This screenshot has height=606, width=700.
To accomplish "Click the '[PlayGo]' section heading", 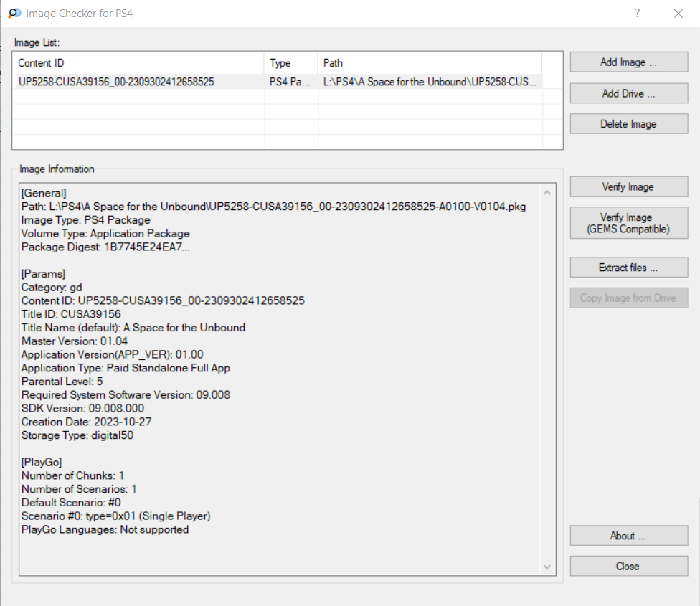I will tap(42, 462).
